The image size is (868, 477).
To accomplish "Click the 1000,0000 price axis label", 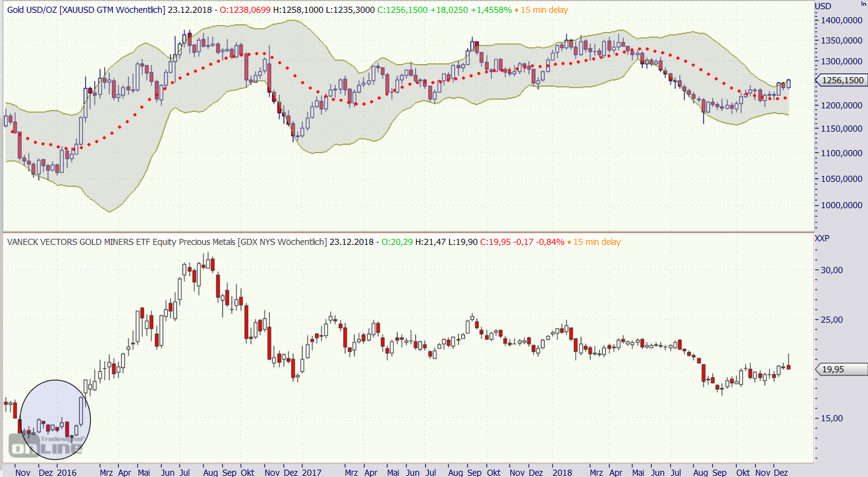I will pyautogui.click(x=842, y=206).
